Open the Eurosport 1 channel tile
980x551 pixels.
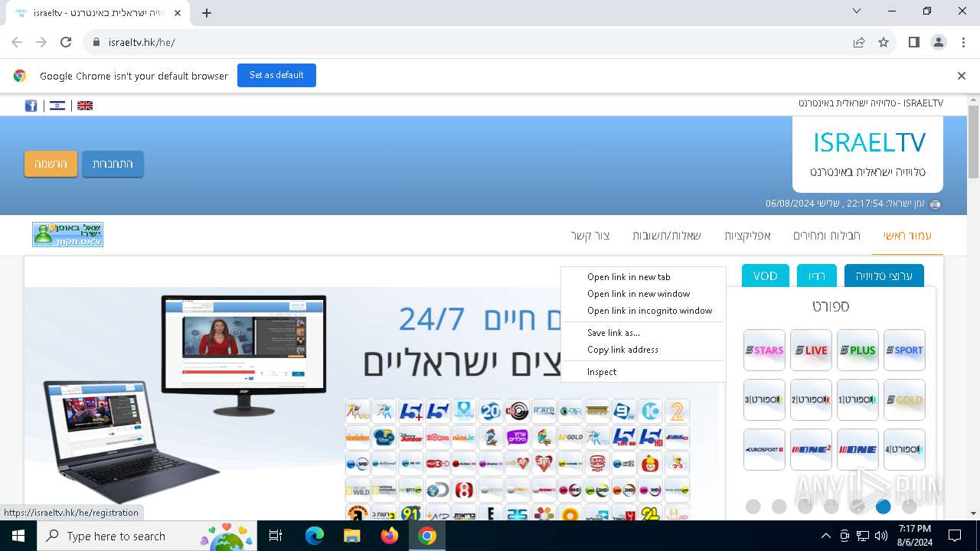[764, 450]
